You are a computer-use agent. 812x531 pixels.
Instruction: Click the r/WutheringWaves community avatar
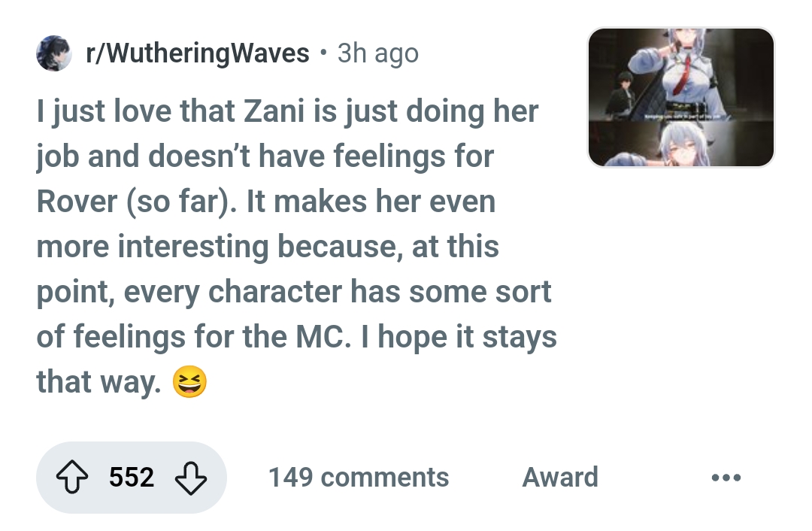tap(54, 53)
